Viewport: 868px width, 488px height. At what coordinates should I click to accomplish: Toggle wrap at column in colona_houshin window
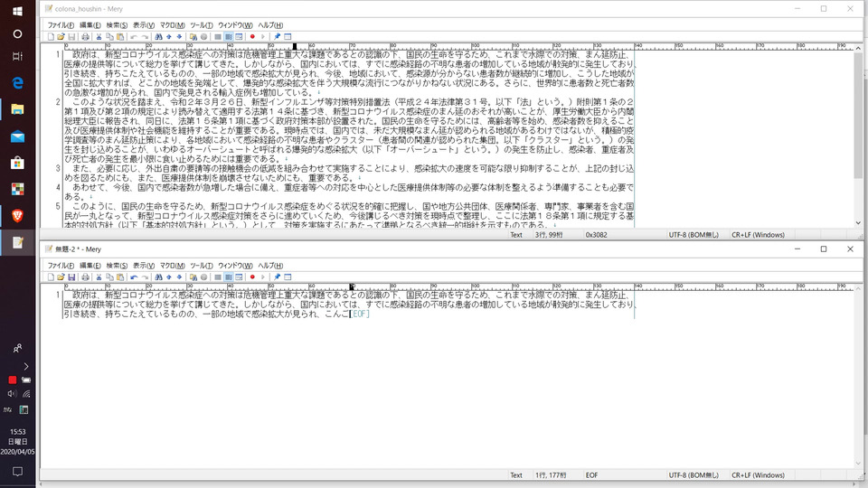(x=229, y=37)
